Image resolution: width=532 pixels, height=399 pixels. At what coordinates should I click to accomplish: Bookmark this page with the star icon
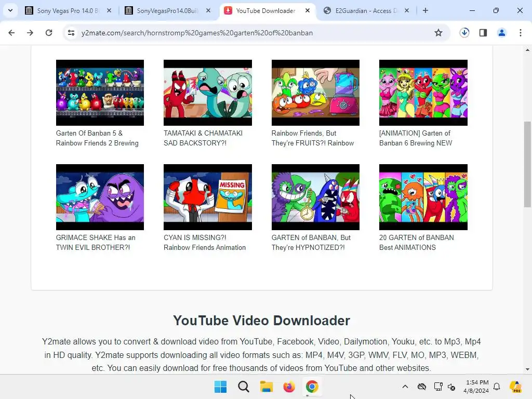tap(438, 33)
